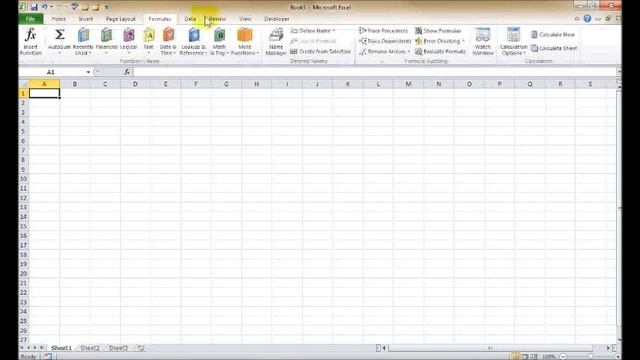Viewport: 640px width, 360px height.
Task: Open the Name Manager
Action: click(x=276, y=41)
